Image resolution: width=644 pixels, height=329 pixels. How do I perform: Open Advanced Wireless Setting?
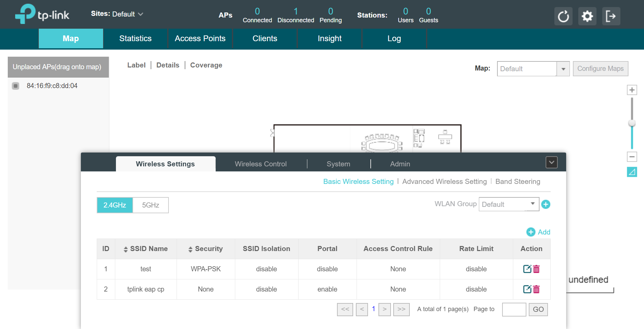[x=444, y=182]
